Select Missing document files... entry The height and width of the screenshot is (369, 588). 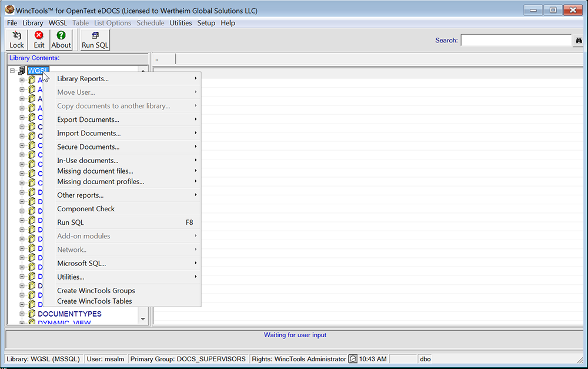122,171
